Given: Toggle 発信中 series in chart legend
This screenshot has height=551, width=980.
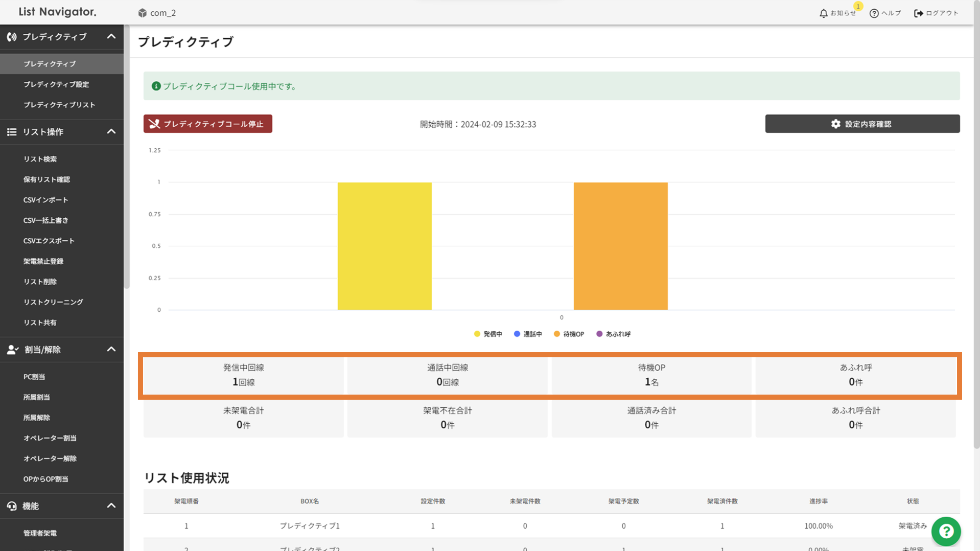Looking at the screenshot, I should [488, 334].
